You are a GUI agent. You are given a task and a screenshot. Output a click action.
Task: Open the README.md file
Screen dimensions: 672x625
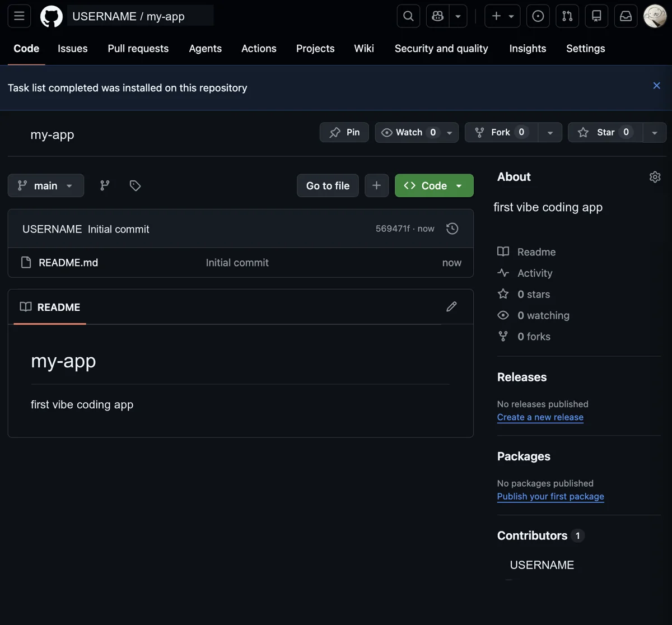coord(68,263)
